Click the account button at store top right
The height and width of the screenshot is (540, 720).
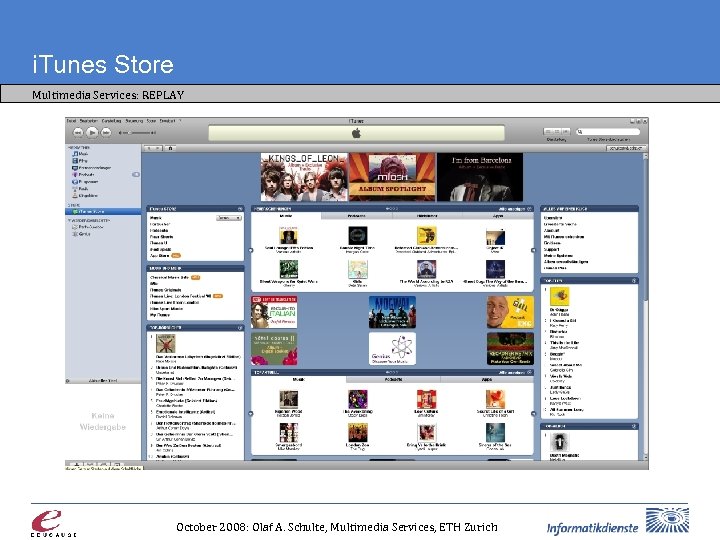pyautogui.click(x=626, y=148)
